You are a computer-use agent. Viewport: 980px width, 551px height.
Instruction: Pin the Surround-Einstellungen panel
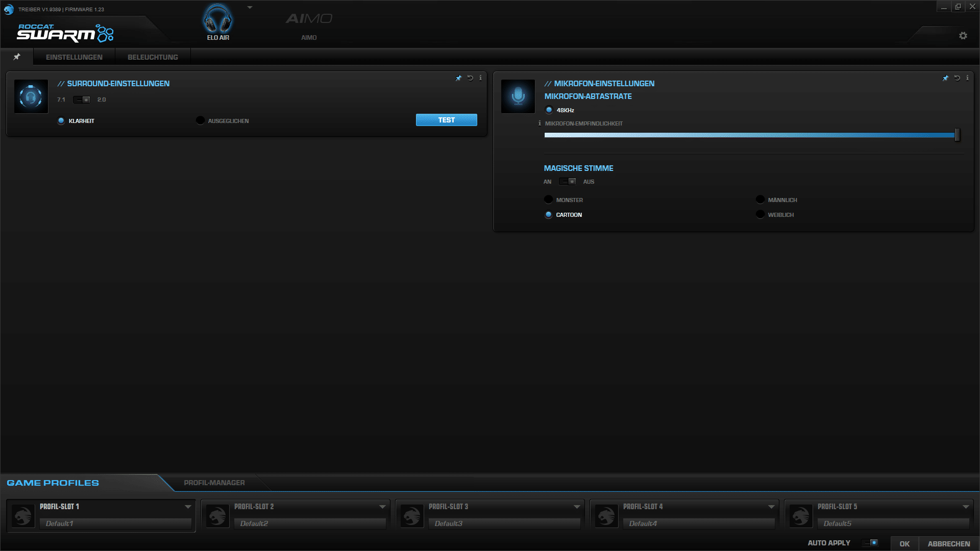pos(458,78)
